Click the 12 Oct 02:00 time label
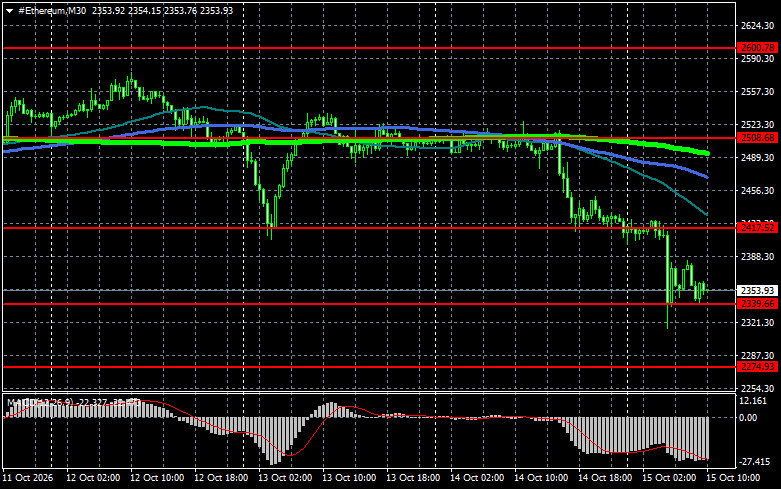 click(x=93, y=478)
